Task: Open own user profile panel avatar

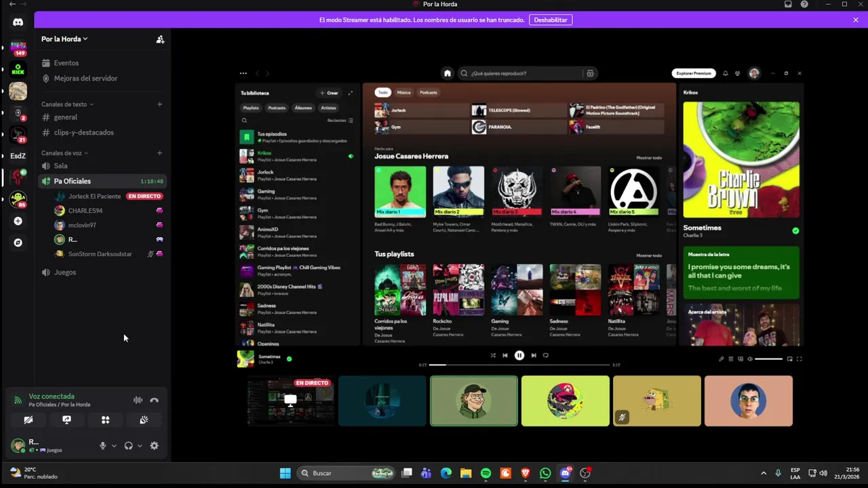Action: pos(18,445)
